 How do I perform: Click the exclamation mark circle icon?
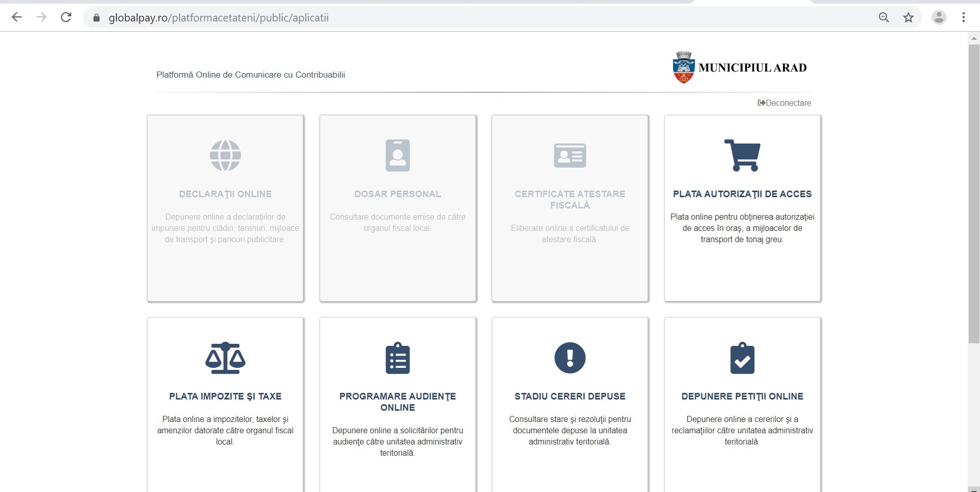click(x=570, y=358)
